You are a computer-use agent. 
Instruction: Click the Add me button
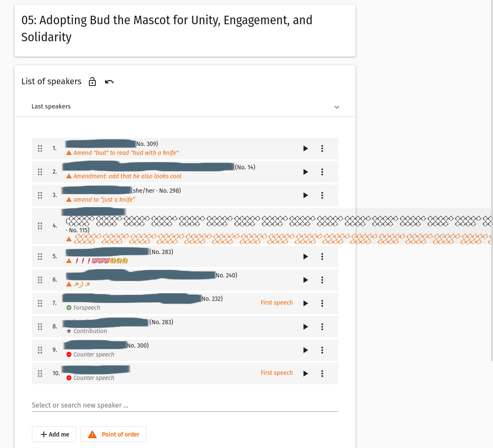54,434
